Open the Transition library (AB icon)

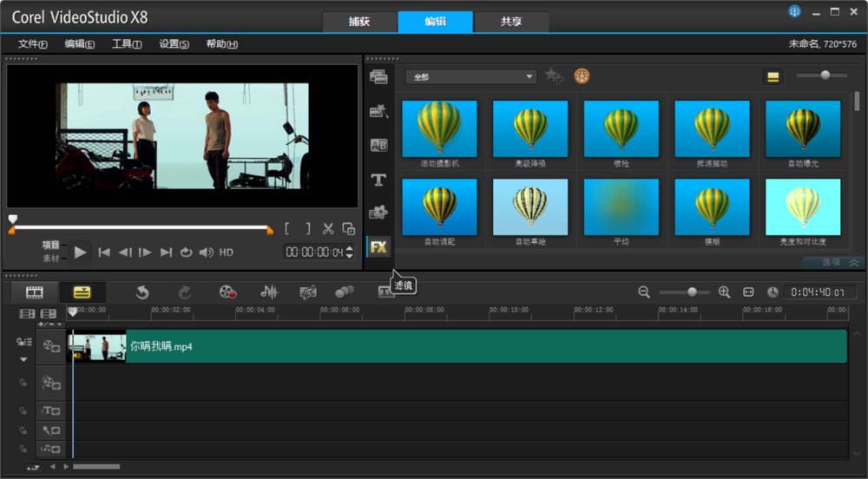pyautogui.click(x=378, y=146)
